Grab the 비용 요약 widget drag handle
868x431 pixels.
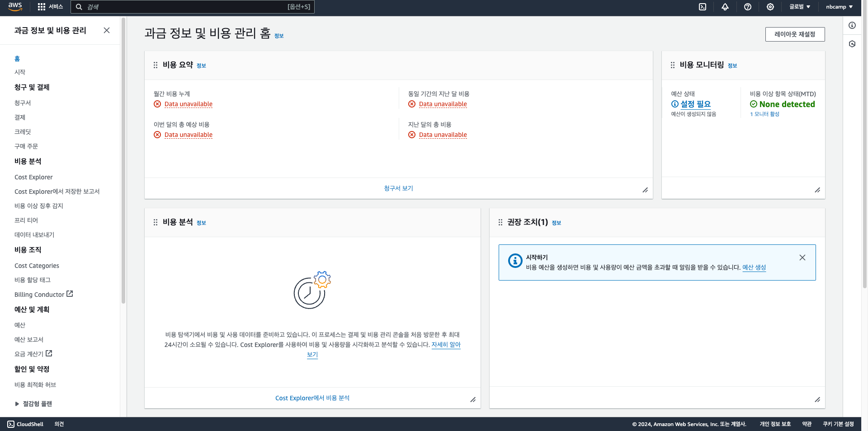click(x=156, y=65)
